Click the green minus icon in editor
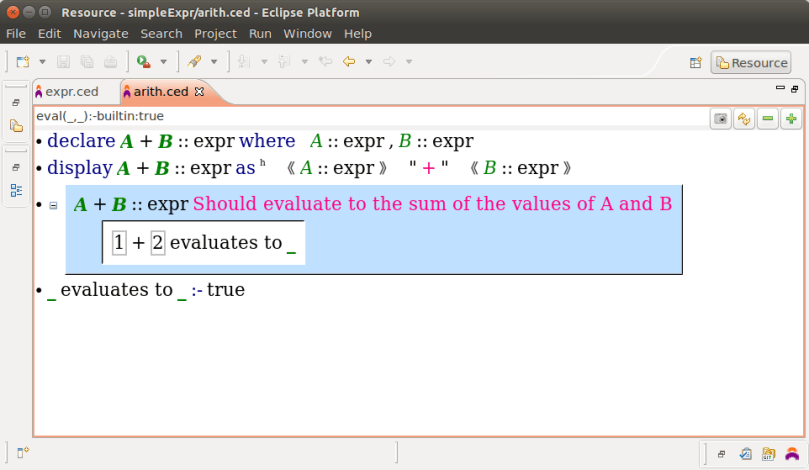Screen dimensions: 809x470 coord(768,119)
